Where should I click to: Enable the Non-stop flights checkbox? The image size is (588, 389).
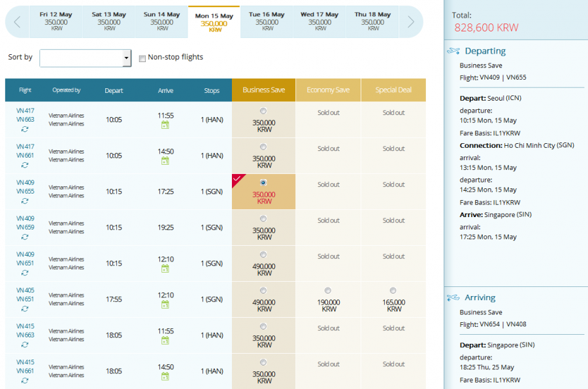click(x=142, y=58)
